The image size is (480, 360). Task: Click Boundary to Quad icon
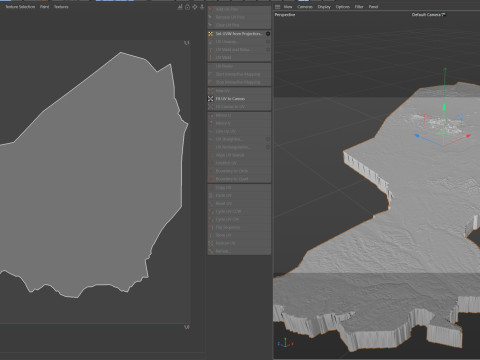point(210,179)
